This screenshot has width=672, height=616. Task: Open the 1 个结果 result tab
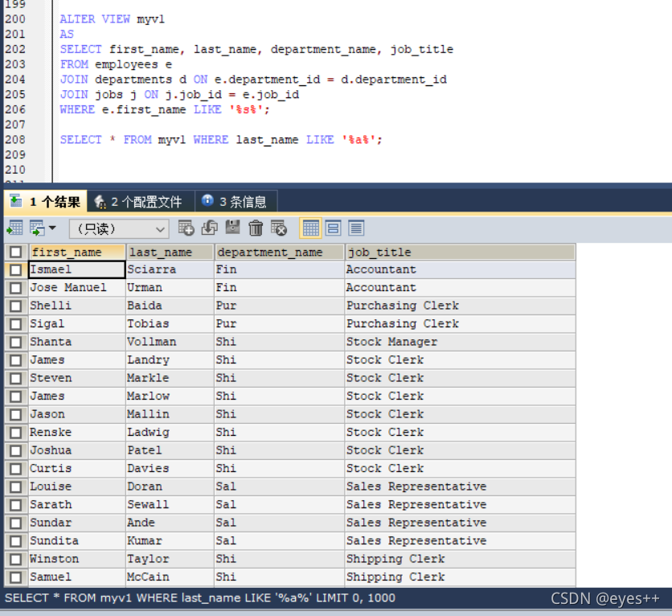[x=46, y=202]
